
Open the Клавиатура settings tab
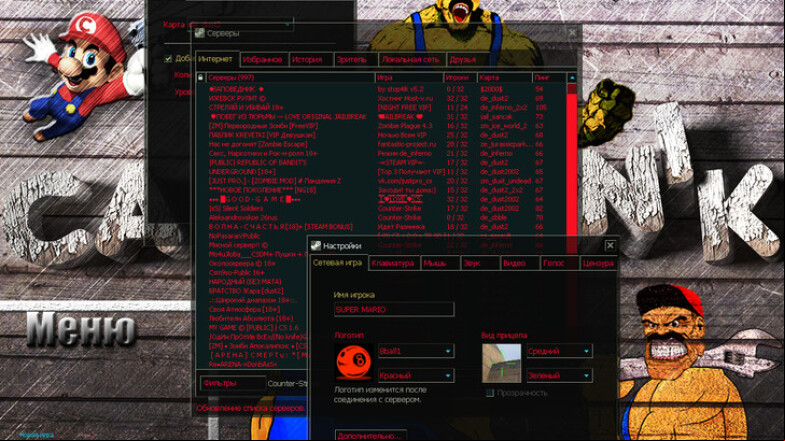[x=394, y=263]
